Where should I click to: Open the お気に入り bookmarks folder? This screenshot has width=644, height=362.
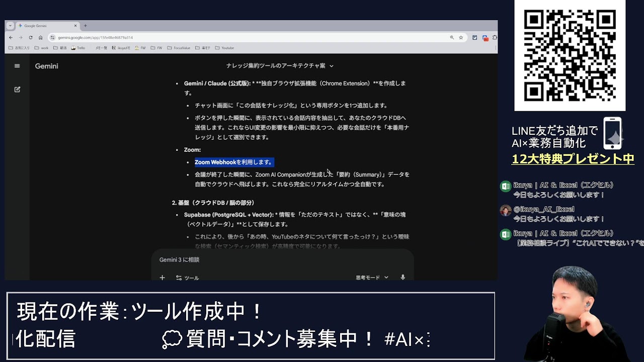click(19, 48)
